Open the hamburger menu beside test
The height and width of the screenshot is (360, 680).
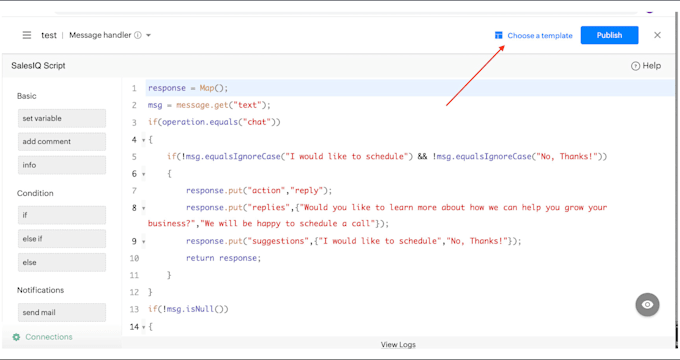[x=27, y=35]
